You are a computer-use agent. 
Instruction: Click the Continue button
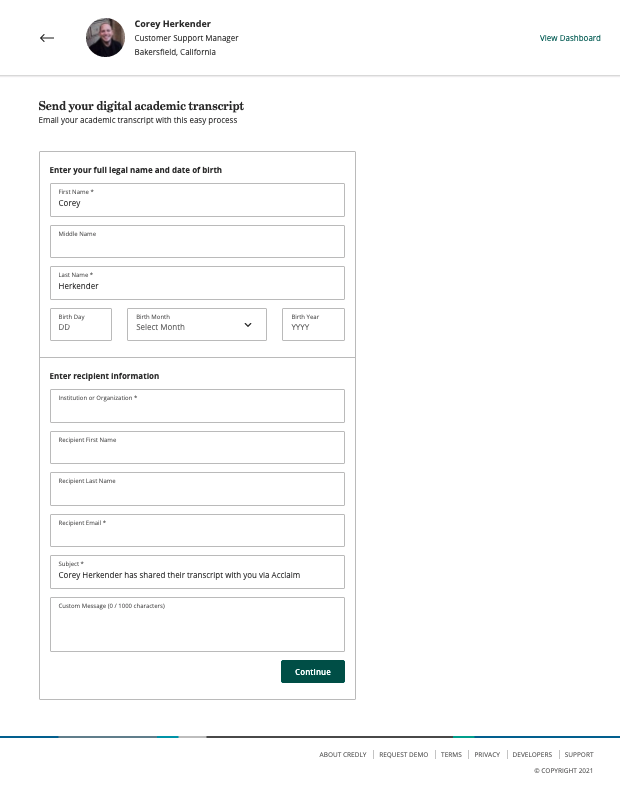(x=313, y=671)
